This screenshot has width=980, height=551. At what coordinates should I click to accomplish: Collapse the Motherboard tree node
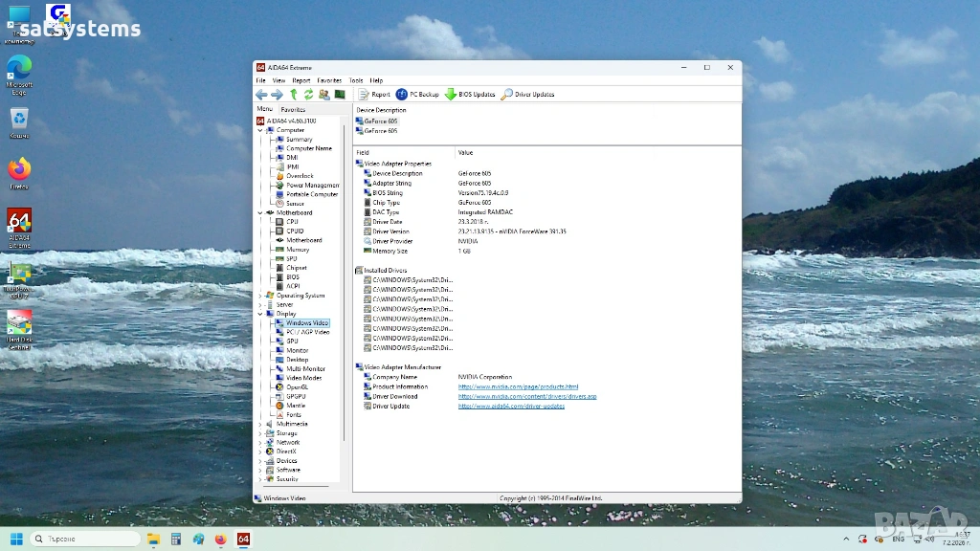tap(259, 212)
